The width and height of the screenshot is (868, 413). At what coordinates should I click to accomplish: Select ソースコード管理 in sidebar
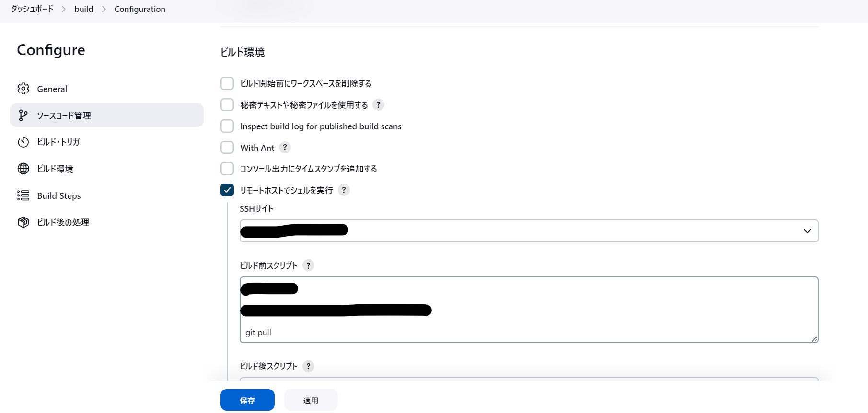tap(107, 115)
